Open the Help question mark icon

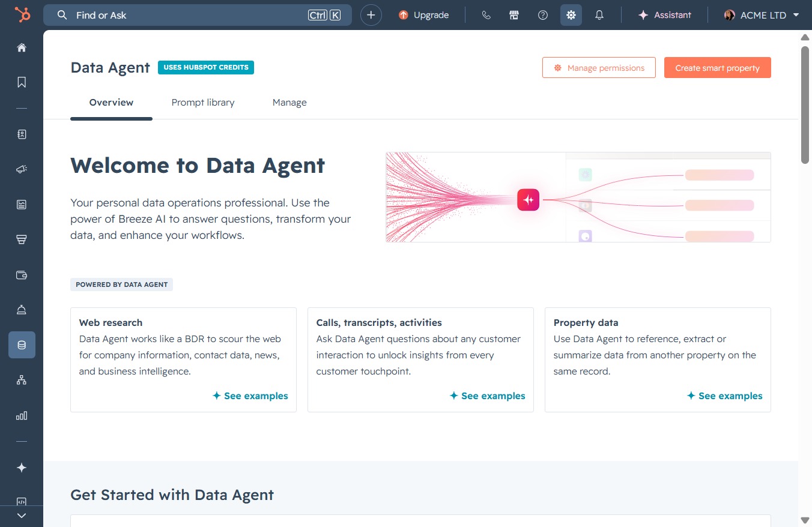(543, 15)
